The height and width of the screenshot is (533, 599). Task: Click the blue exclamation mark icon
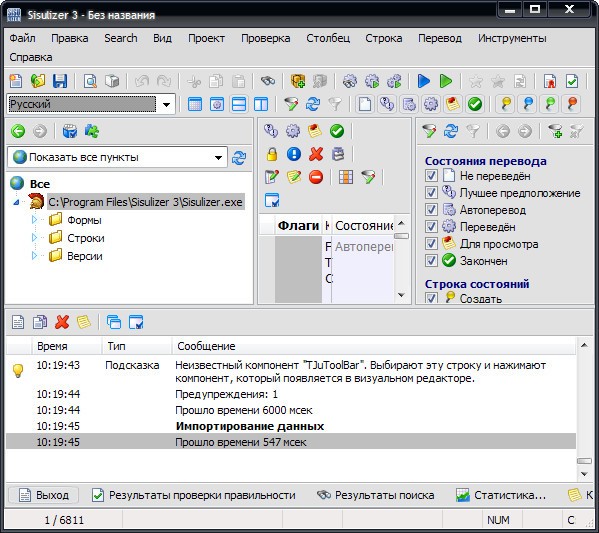[294, 154]
